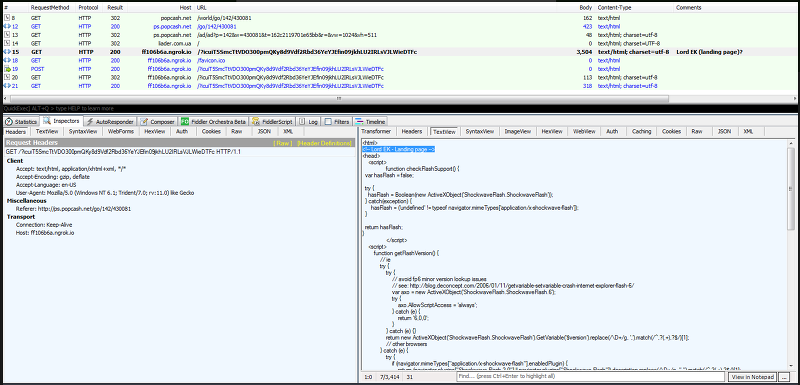Click the redirect icon of session 13
The width and height of the screenshot is (800, 385).
(7, 35)
